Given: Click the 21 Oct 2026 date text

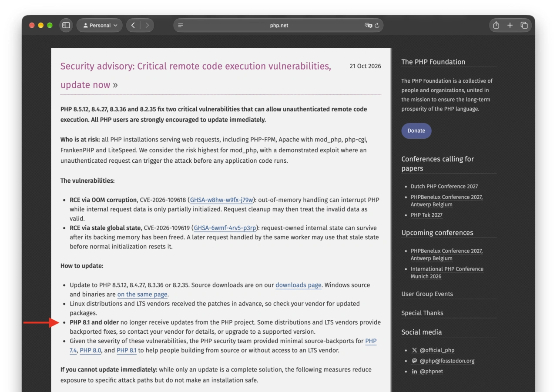Looking at the screenshot, I should click(365, 66).
